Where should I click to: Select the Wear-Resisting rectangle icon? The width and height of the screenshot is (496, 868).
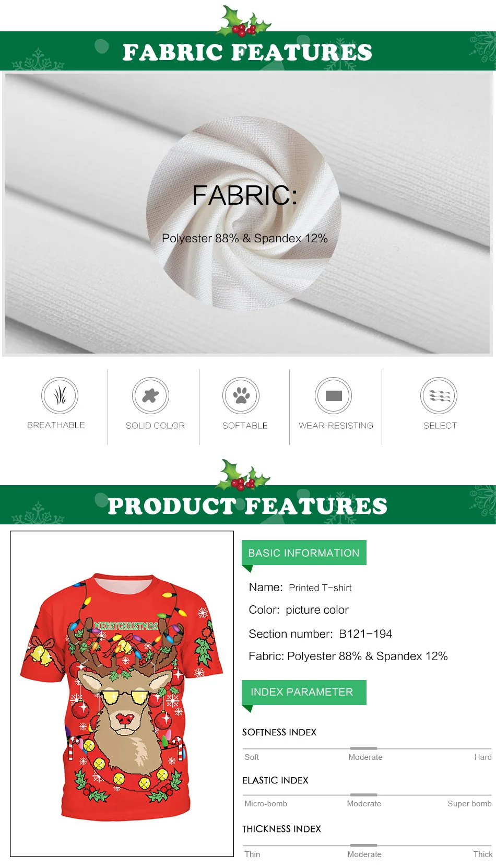tap(333, 396)
